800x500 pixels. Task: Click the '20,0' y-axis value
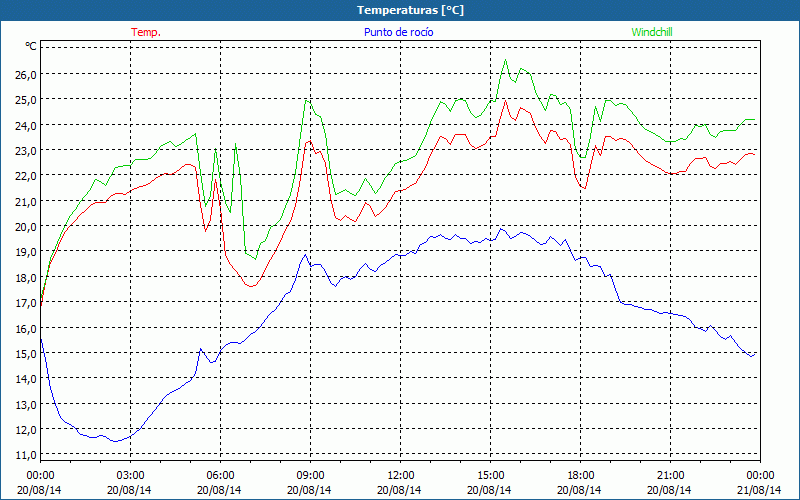26,227
